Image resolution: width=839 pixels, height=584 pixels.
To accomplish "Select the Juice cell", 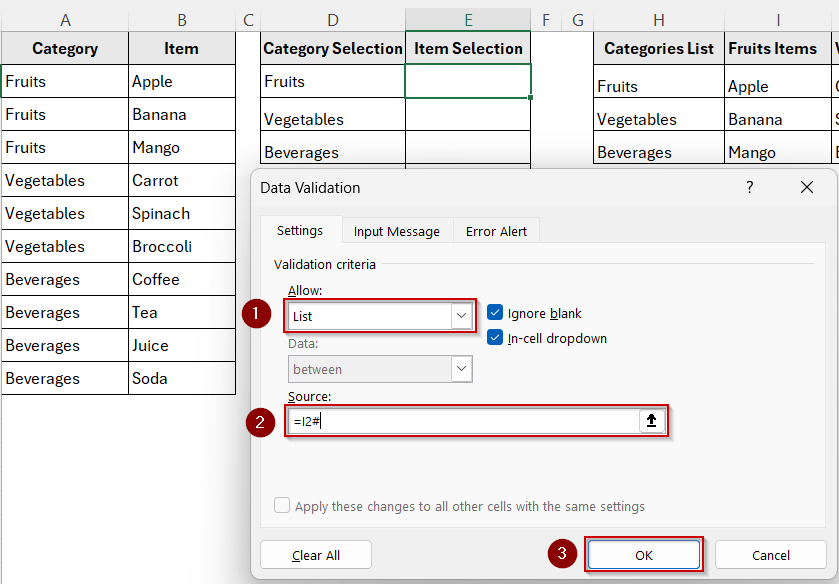I will point(182,345).
